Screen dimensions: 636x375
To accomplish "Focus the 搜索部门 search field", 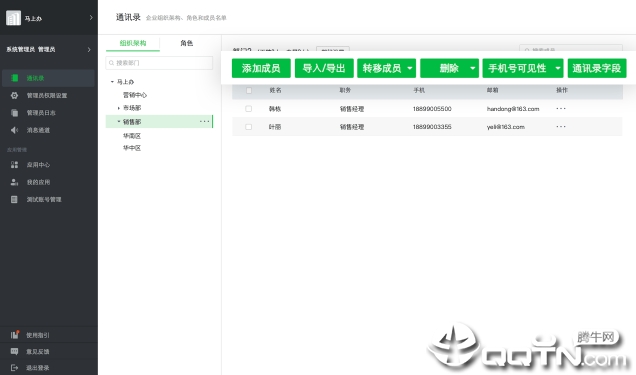I will [x=159, y=63].
